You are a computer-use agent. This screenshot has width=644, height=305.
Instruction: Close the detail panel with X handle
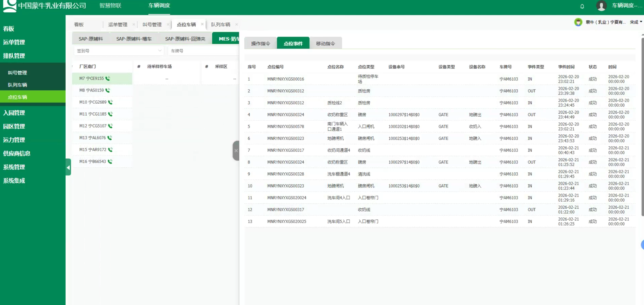pos(236,151)
